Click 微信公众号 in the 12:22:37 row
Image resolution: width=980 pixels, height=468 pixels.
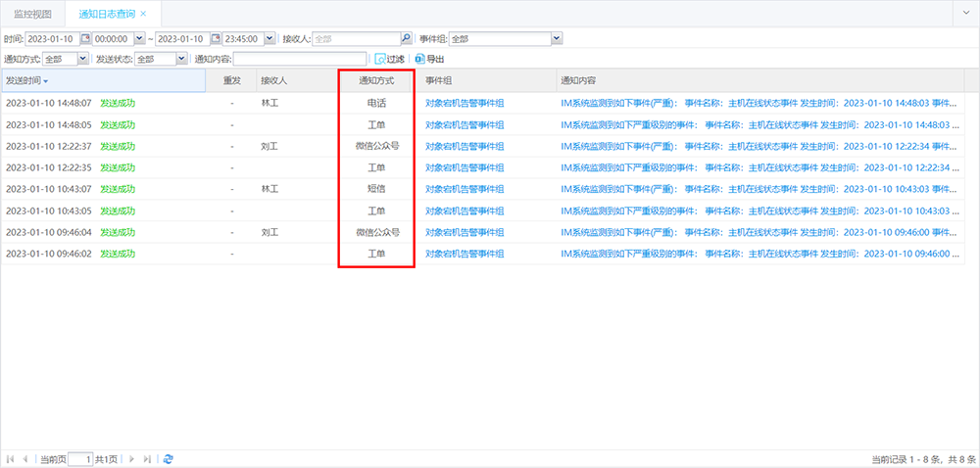(376, 146)
